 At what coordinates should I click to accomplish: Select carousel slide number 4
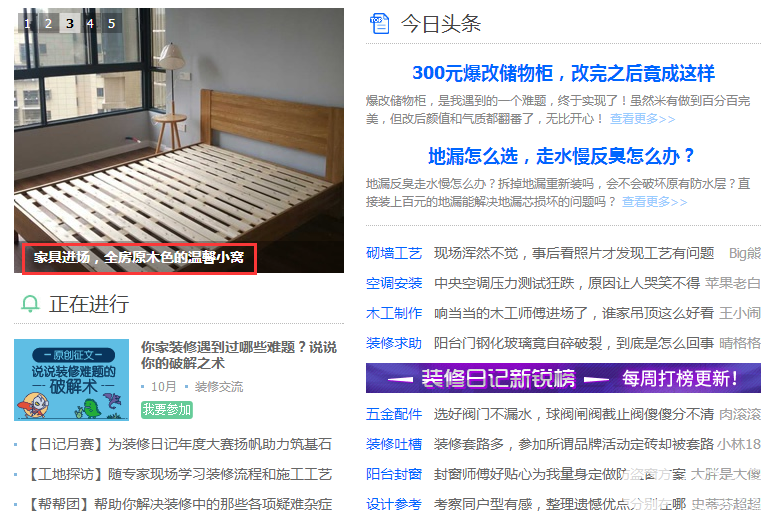(x=91, y=23)
